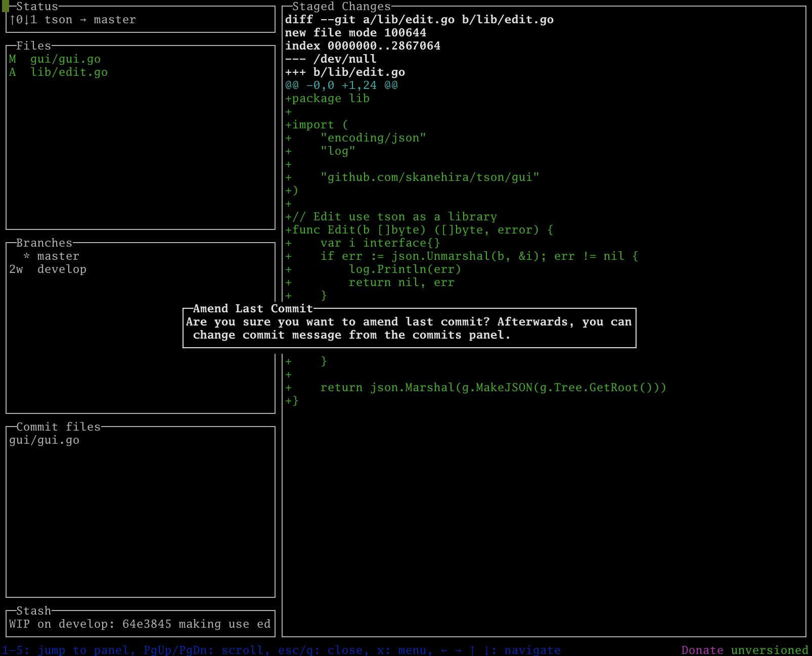Viewport: 812px width, 656px height.
Task: Click the '--- /dev/null' line
Action: (x=331, y=59)
